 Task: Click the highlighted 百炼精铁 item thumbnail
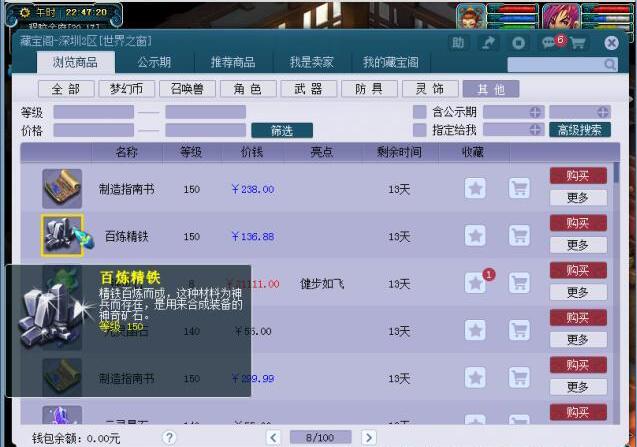[x=63, y=236]
